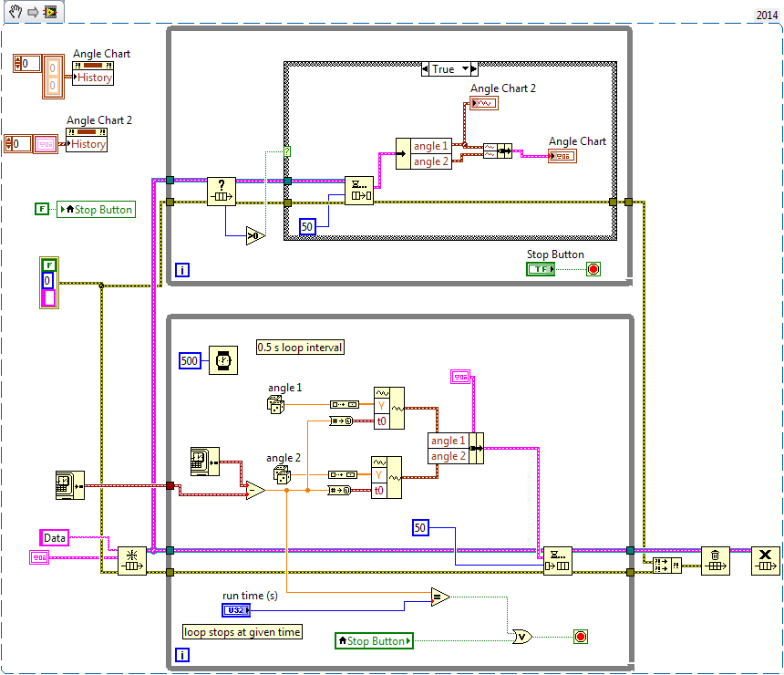Viewport: 784px width, 675px height.
Task: Click the Merge Signals node in case structure
Action: pyautogui.click(x=498, y=151)
